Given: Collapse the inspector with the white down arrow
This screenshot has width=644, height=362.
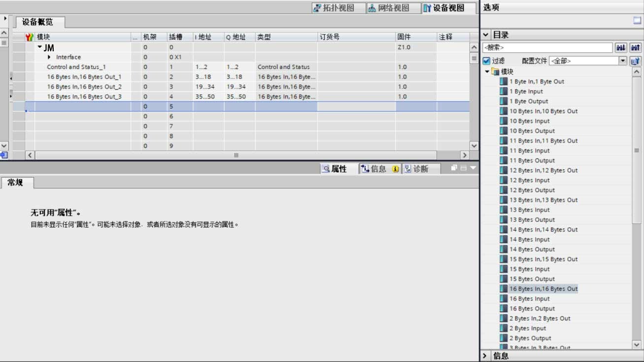Looking at the screenshot, I should 473,168.
